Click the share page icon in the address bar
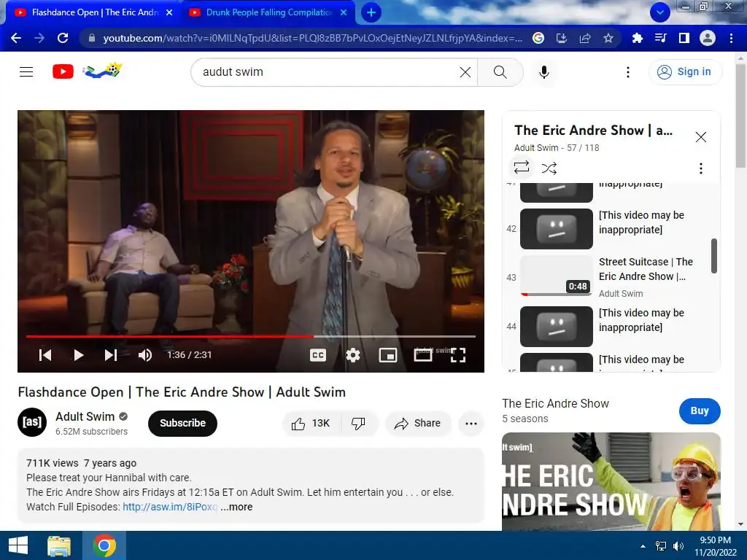 tap(585, 38)
